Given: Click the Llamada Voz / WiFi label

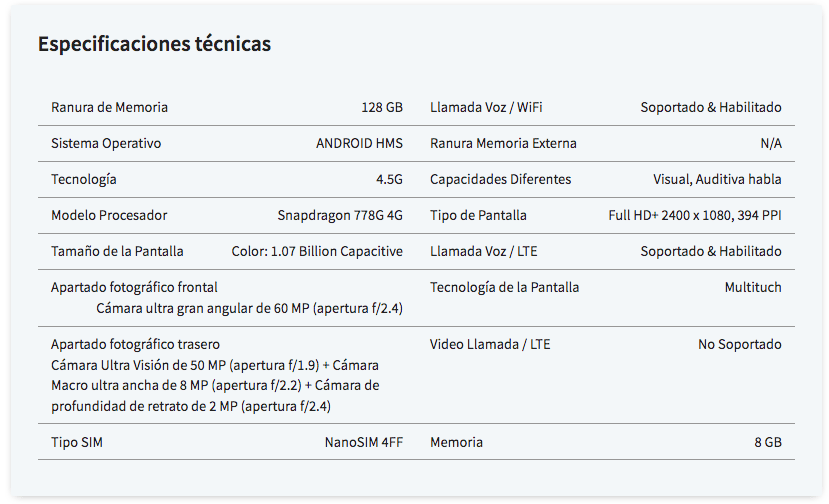Looking at the screenshot, I should [486, 107].
